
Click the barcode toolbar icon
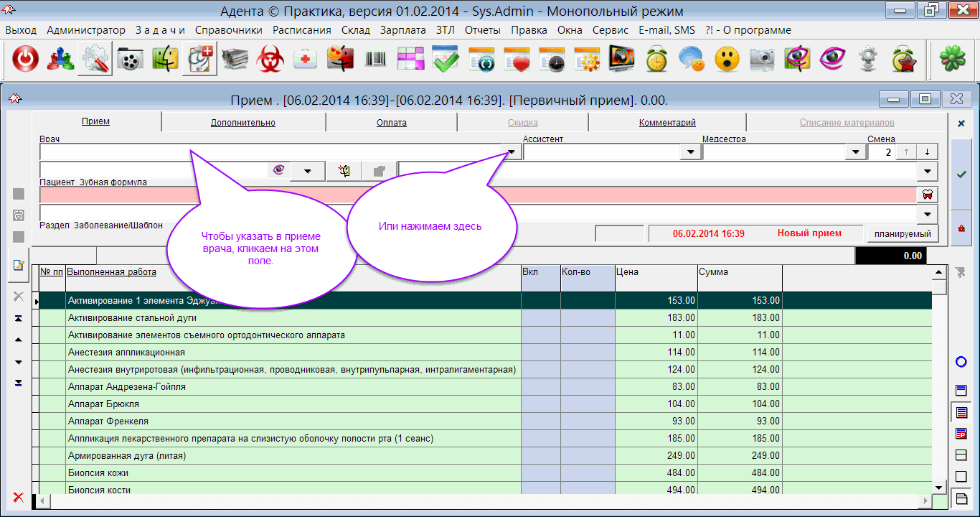click(376, 60)
